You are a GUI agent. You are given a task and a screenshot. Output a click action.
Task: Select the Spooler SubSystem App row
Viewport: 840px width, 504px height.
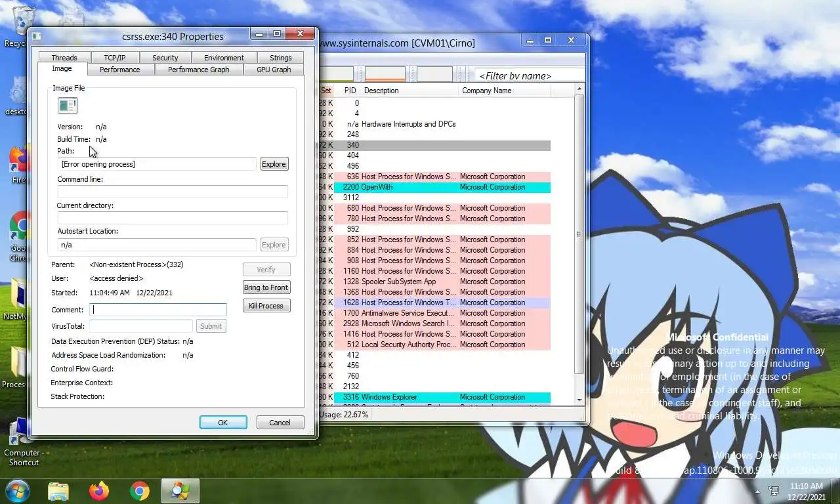(x=435, y=282)
